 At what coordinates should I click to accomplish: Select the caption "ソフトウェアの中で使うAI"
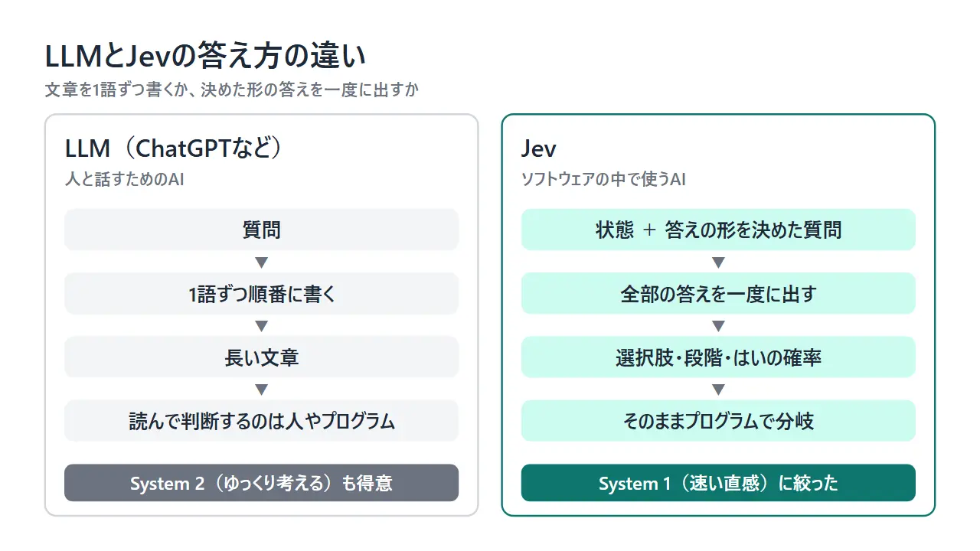pyautogui.click(x=603, y=180)
